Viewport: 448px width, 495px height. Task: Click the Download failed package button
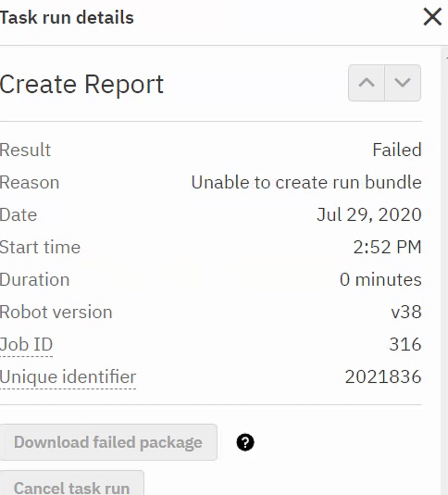coord(108,442)
